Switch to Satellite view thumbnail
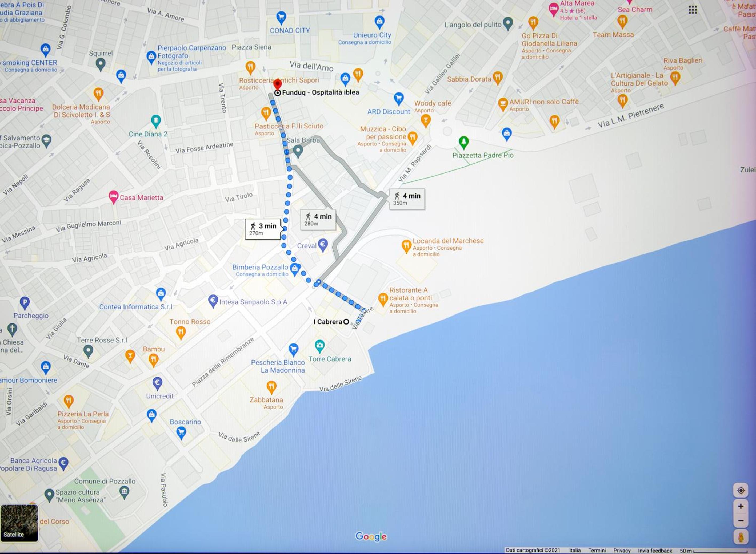 (x=19, y=523)
